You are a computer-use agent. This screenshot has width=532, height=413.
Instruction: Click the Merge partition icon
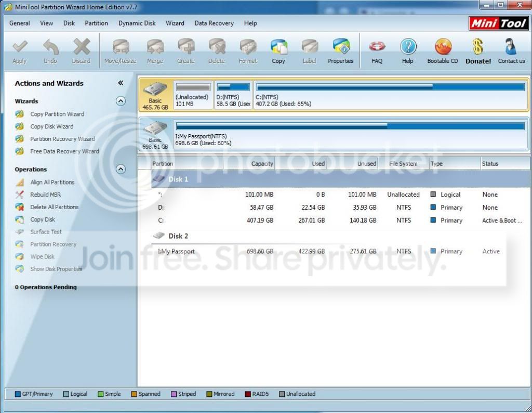coord(155,46)
